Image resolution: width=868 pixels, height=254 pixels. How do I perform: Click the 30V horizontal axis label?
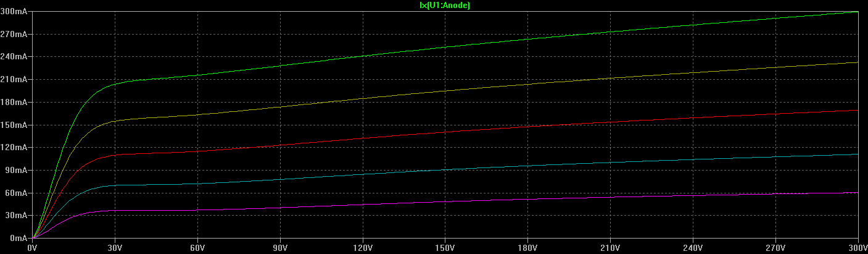tap(115, 248)
